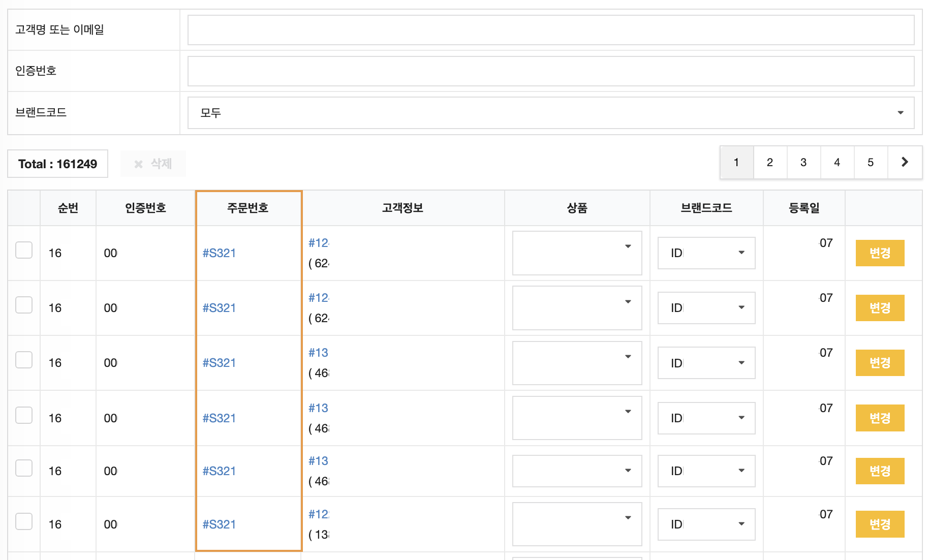Expand the 상품 dropdown in the first row
The width and height of the screenshot is (929, 560).
[x=577, y=253]
